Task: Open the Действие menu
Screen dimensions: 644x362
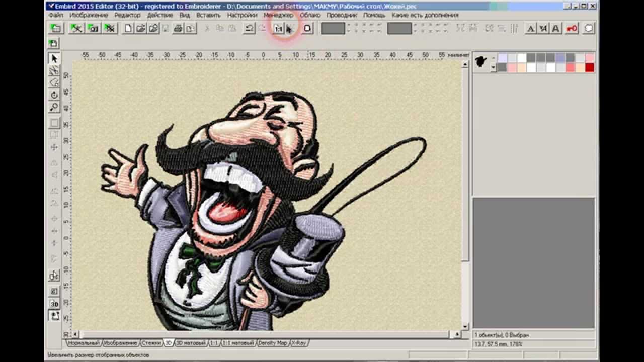Action: click(x=160, y=16)
